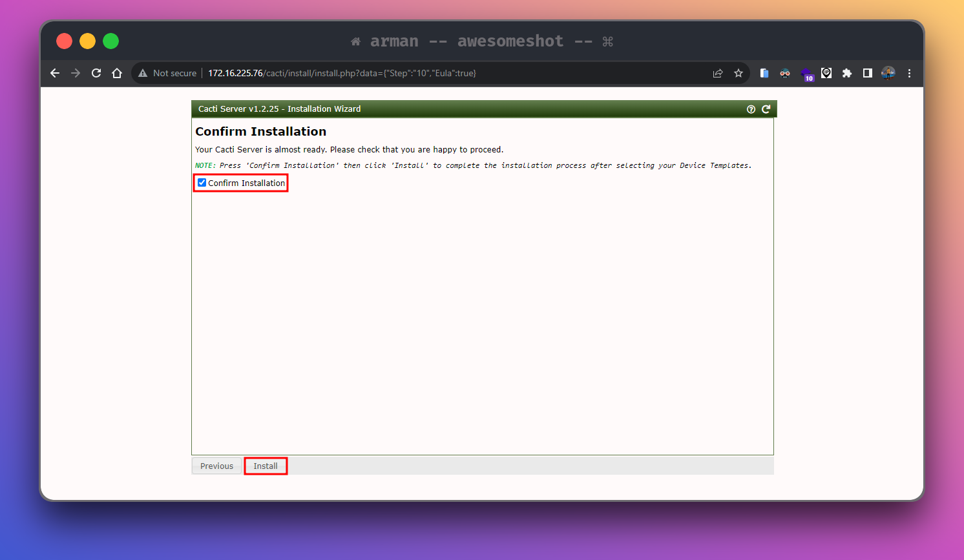The width and height of the screenshot is (964, 560).
Task: Click the browser back arrow
Action: 55,73
